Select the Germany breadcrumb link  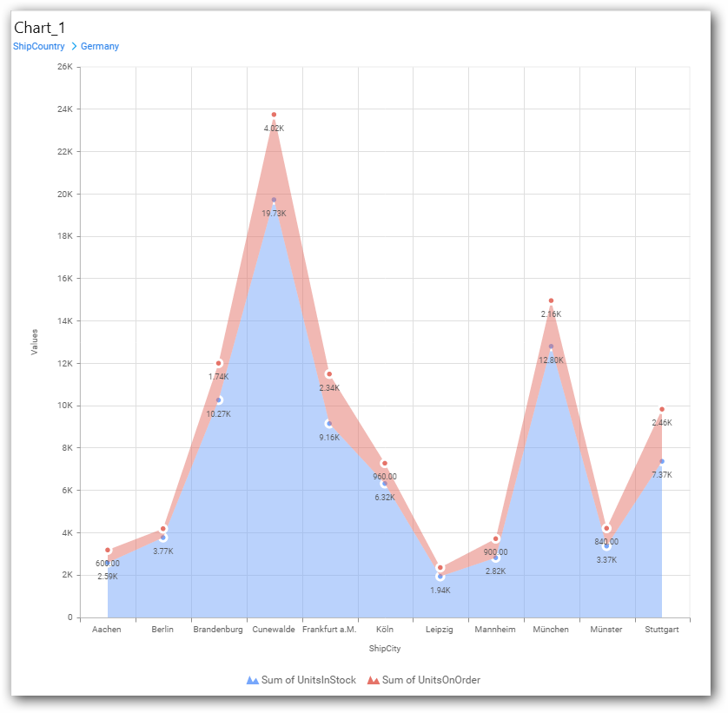click(100, 47)
